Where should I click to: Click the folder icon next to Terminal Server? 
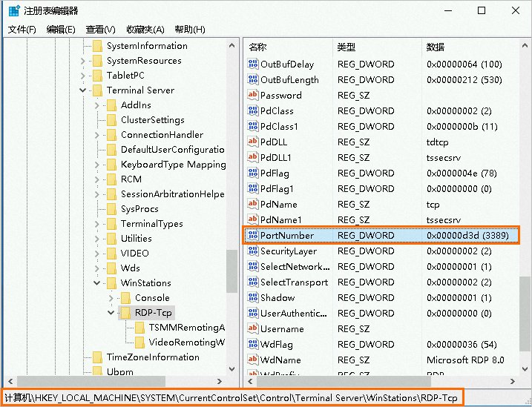click(x=97, y=90)
